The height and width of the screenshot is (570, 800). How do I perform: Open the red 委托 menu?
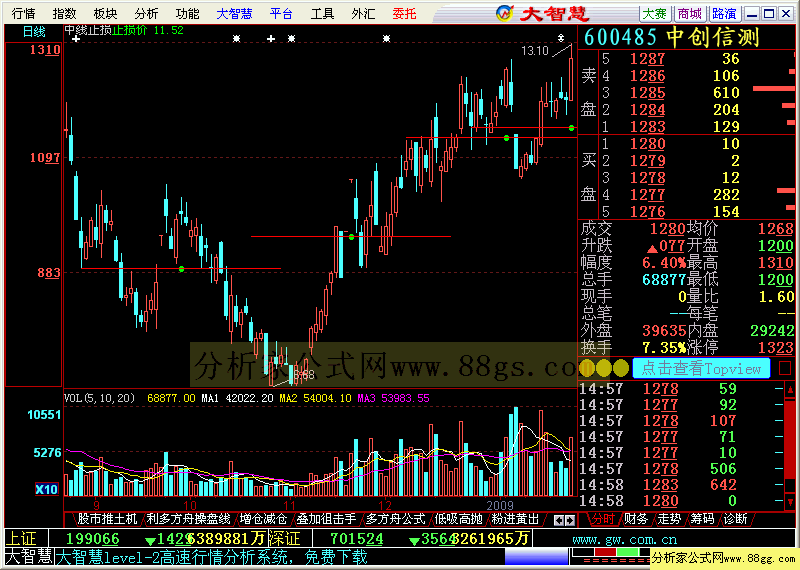(405, 13)
